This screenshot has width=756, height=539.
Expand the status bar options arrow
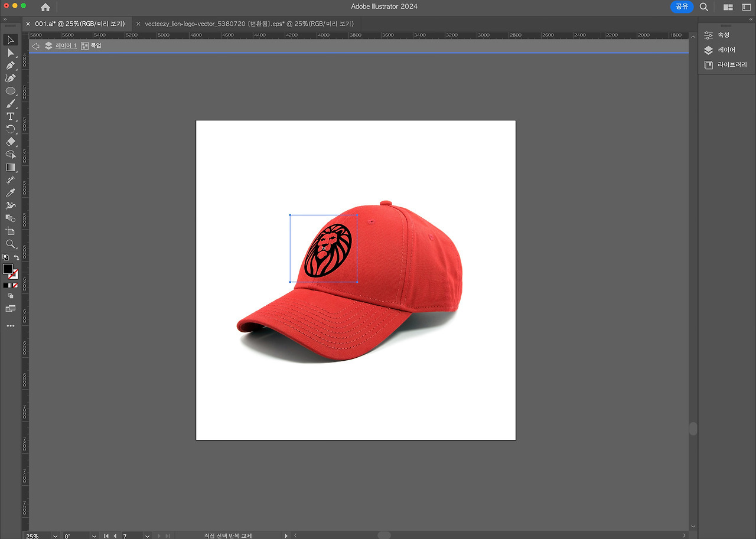click(x=286, y=536)
